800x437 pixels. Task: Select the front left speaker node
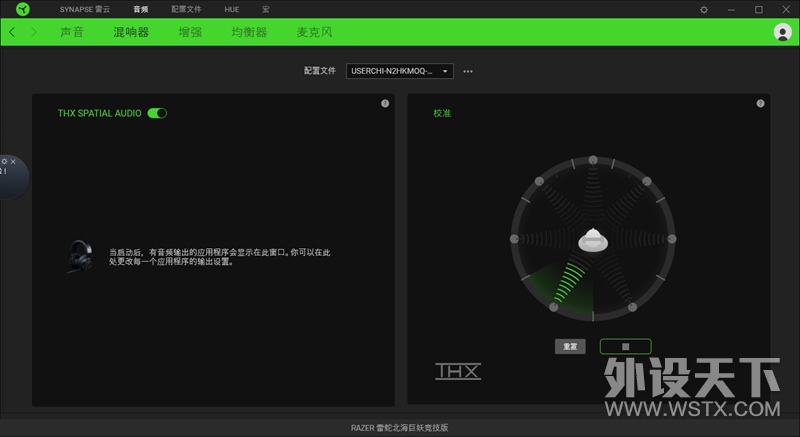(x=539, y=181)
